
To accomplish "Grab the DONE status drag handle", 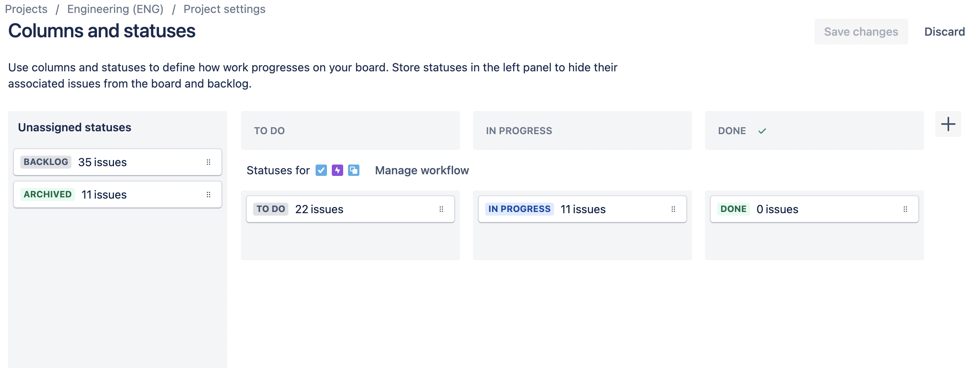I will click(x=905, y=209).
